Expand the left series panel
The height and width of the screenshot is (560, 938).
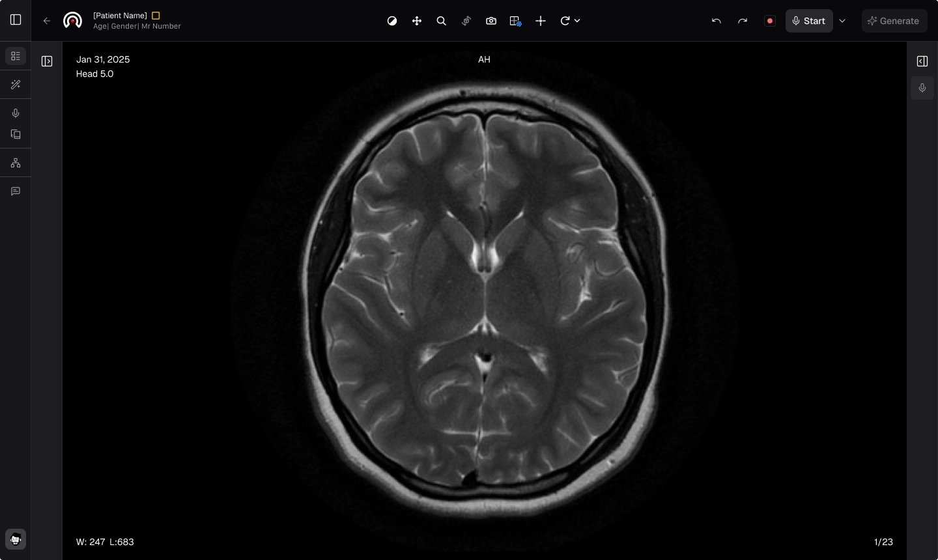click(x=47, y=61)
